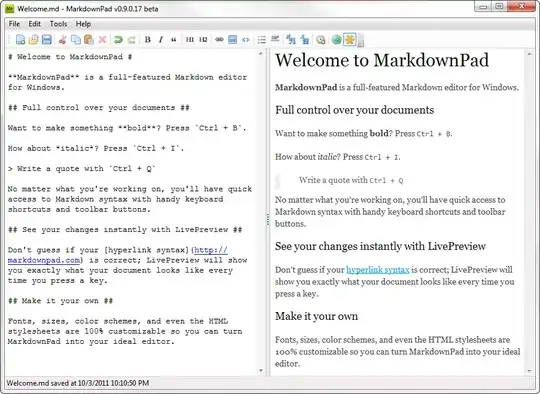Image resolution: width=540 pixels, height=394 pixels.
Task: Insert code using the angle brackets icon
Action: 246,40
